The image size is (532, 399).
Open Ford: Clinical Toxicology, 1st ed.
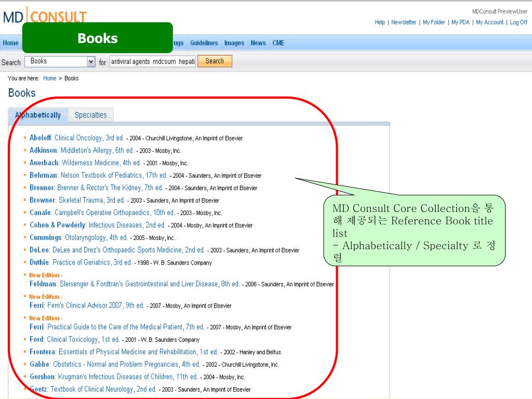75,339
